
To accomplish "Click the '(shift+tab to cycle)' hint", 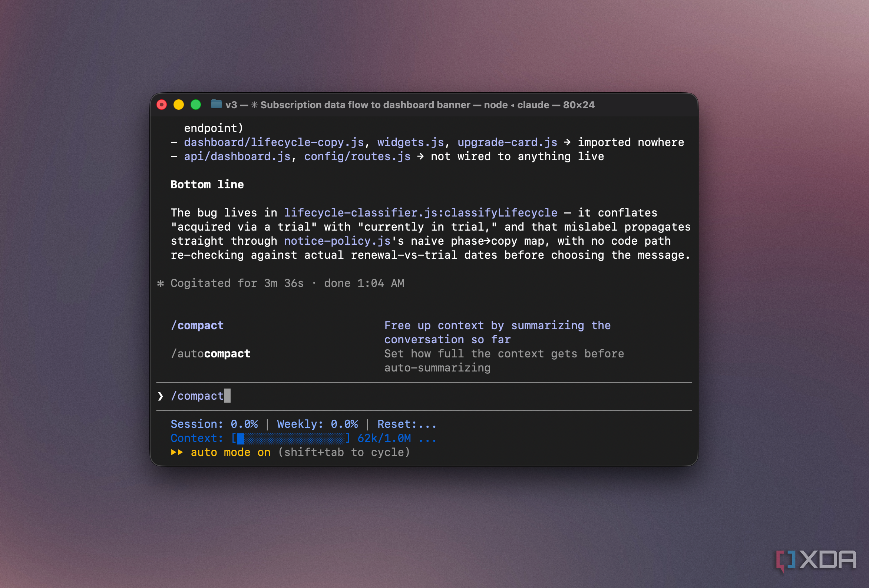I will [x=344, y=453].
